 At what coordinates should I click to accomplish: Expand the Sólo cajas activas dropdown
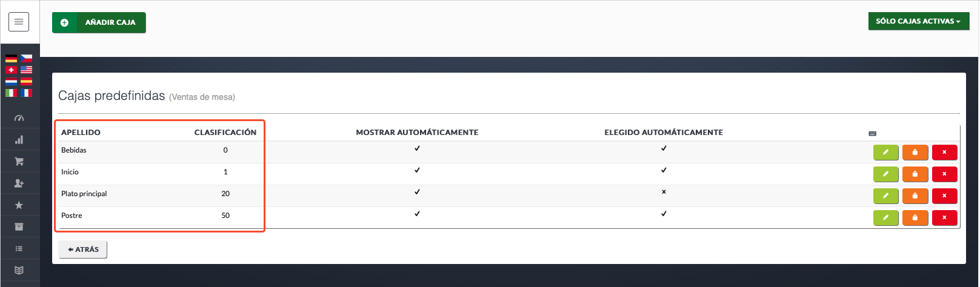point(919,21)
